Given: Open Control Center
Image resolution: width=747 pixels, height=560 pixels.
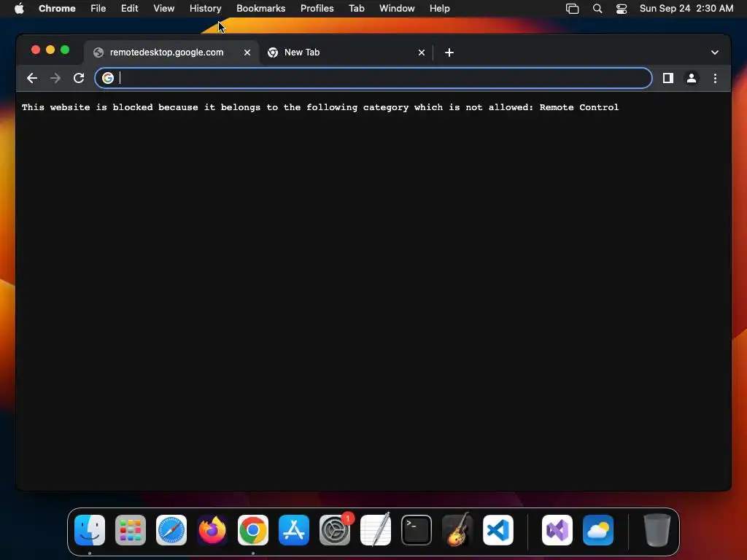Looking at the screenshot, I should [x=622, y=9].
